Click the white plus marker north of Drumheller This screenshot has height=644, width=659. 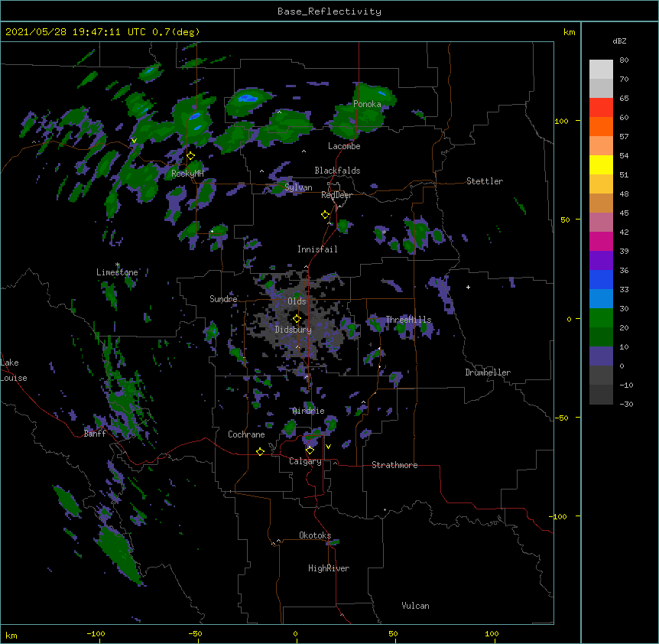tap(468, 287)
